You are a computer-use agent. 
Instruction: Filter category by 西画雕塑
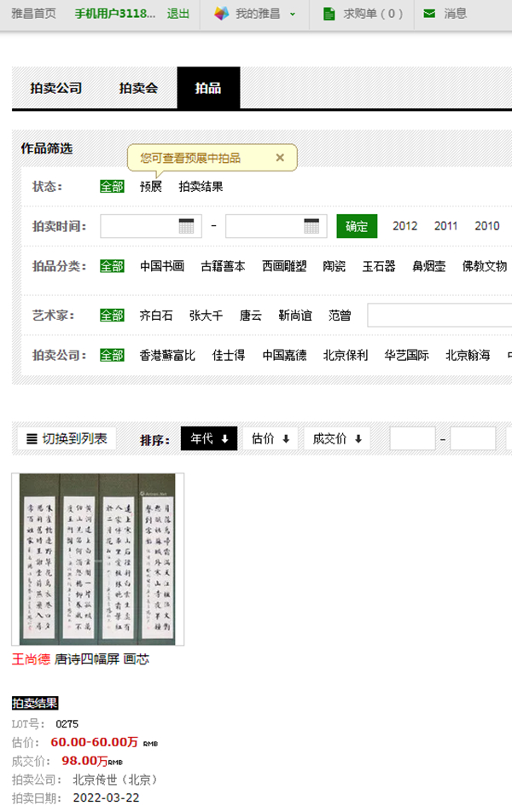click(284, 266)
